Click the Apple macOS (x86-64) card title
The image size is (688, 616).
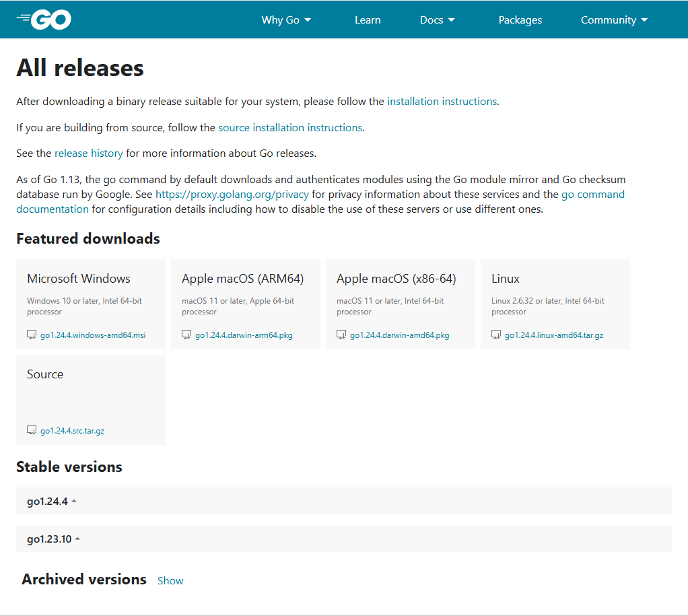[x=397, y=279]
